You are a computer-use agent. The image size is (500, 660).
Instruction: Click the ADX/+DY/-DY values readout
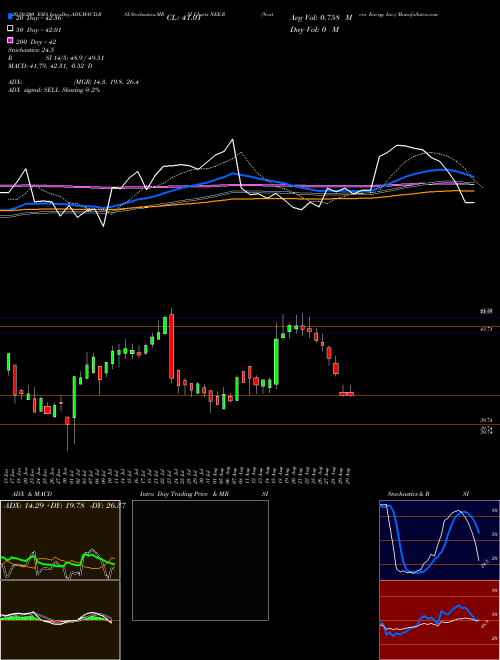(64, 506)
